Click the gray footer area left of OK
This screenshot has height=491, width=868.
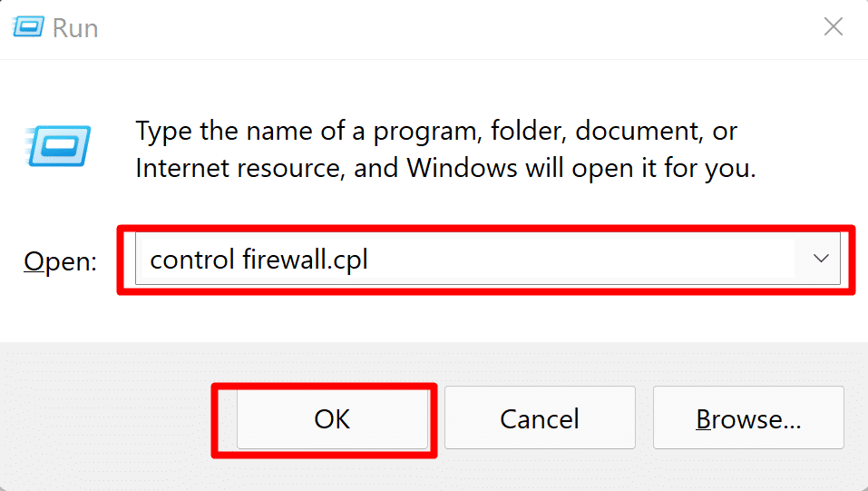109,418
